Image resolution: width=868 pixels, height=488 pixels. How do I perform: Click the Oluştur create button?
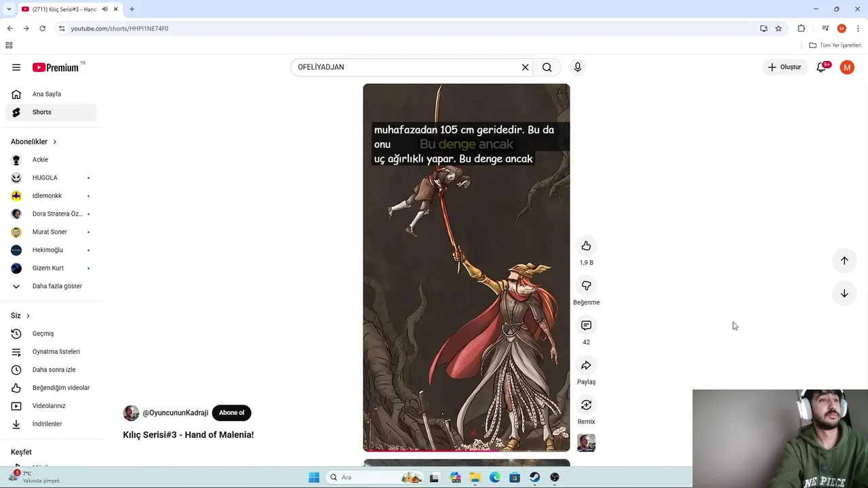[784, 67]
